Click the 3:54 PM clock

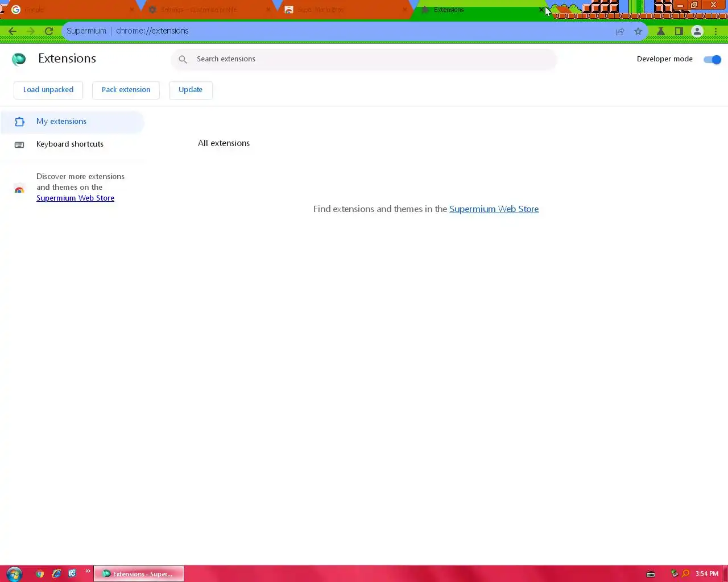(707, 573)
